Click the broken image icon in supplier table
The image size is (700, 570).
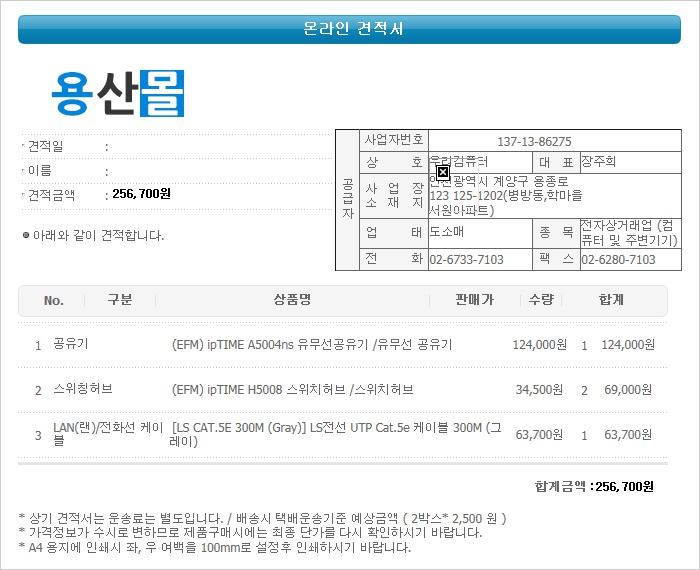[442, 172]
